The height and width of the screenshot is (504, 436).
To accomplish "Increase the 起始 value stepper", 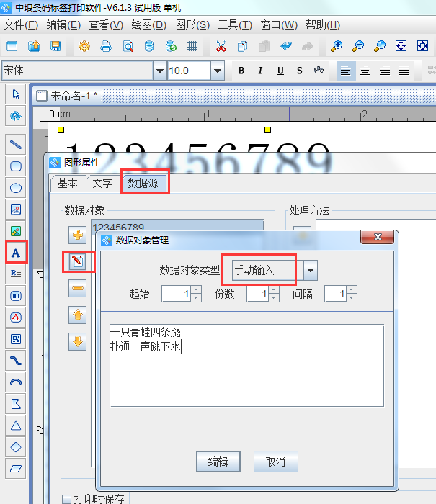I will point(195,289).
